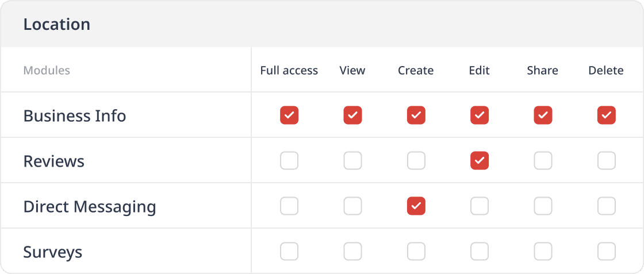
Task: Uncheck Delete permission for Business Info
Action: 606,115
